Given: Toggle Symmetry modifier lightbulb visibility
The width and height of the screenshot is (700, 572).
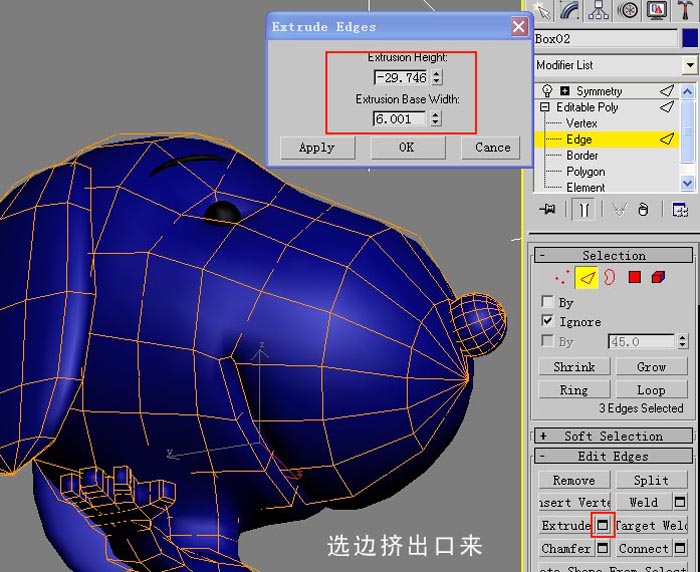Looking at the screenshot, I should click(546, 91).
